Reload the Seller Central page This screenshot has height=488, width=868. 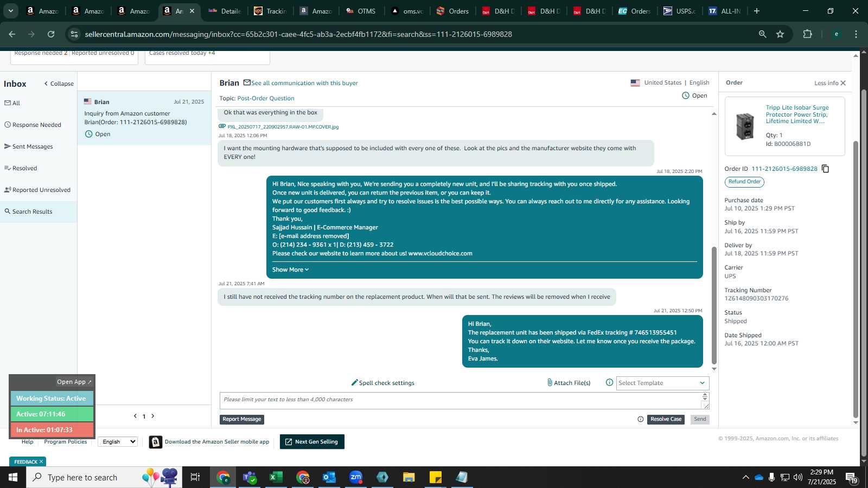tap(51, 34)
